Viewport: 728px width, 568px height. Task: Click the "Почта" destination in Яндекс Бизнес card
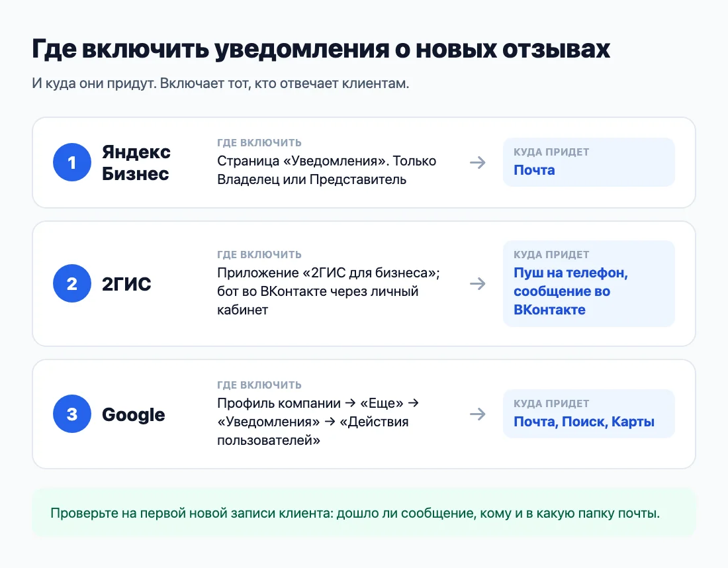click(x=534, y=170)
